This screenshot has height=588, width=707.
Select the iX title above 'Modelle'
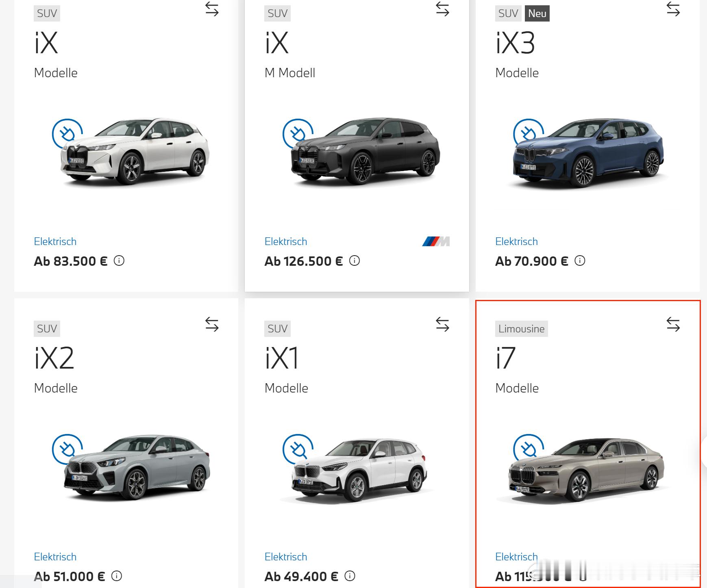click(x=46, y=43)
